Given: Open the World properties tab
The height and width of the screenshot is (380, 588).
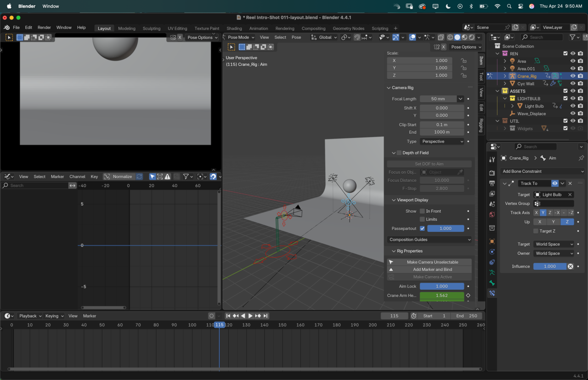Looking at the screenshot, I should point(492,215).
